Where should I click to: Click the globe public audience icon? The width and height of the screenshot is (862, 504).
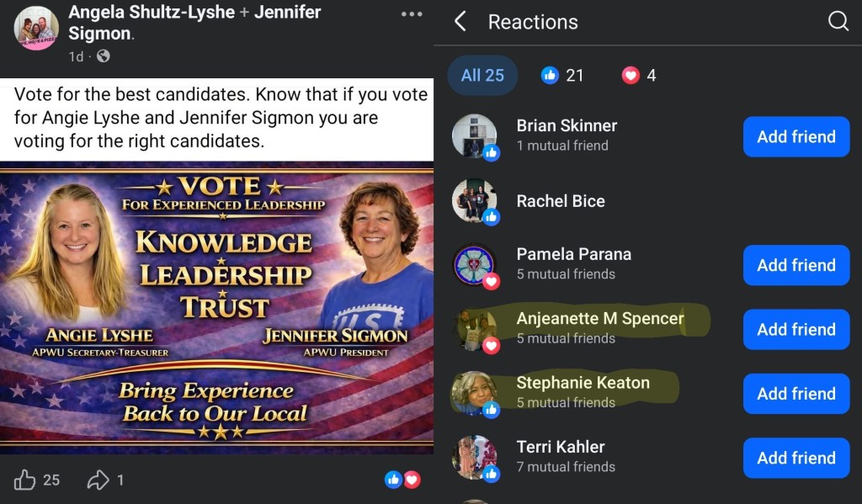pyautogui.click(x=103, y=56)
